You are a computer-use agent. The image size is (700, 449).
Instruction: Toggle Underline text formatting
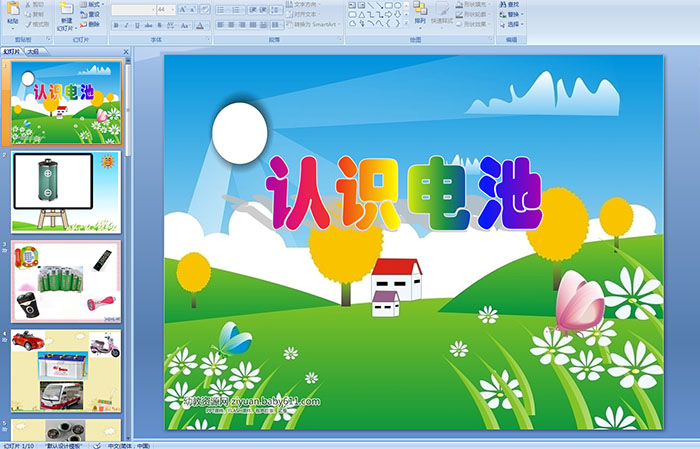click(139, 25)
